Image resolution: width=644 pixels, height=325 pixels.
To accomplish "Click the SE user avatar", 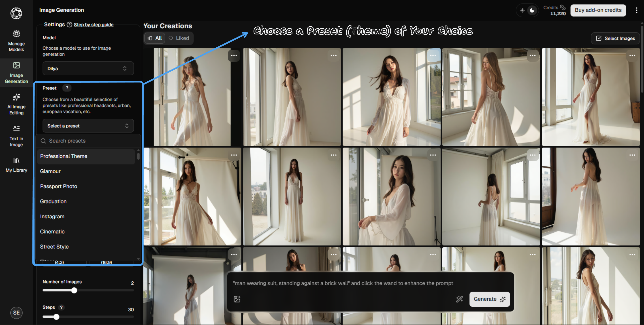I will (16, 312).
